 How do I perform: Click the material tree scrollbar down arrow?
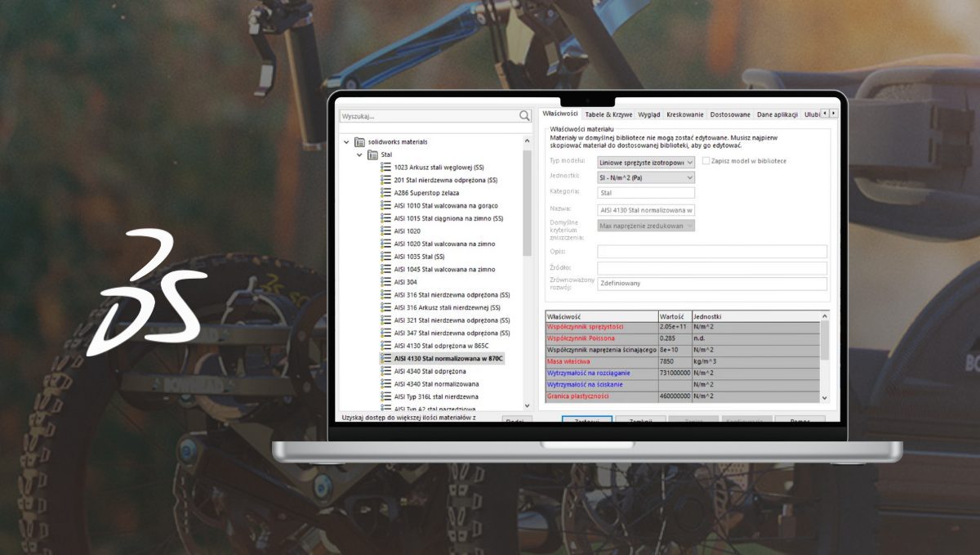528,405
